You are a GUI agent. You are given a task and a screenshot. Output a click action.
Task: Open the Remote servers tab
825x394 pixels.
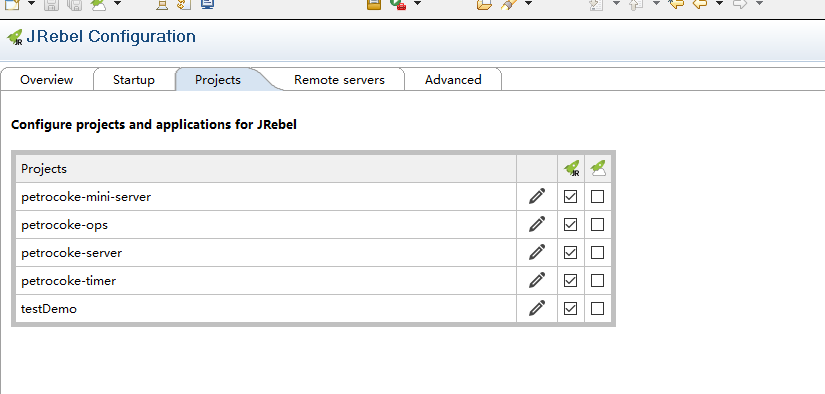pyautogui.click(x=339, y=80)
